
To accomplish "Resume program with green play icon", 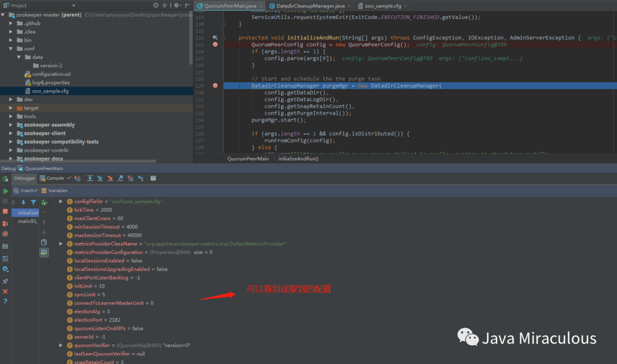I will pyautogui.click(x=5, y=191).
